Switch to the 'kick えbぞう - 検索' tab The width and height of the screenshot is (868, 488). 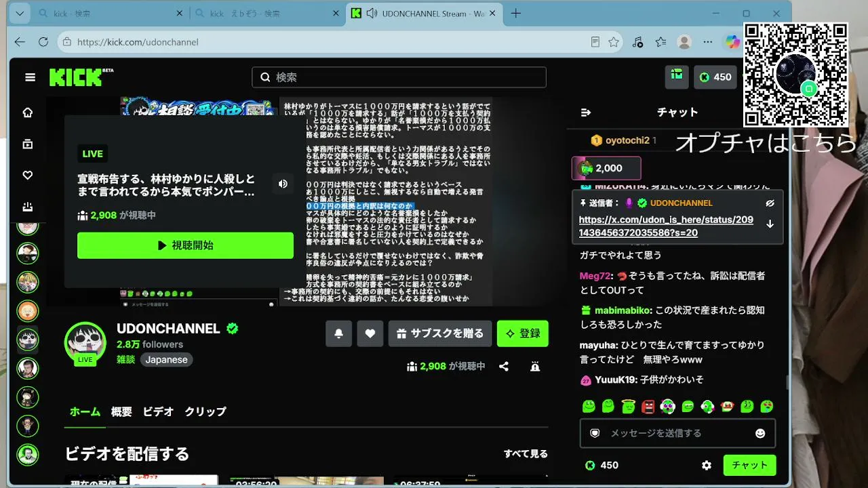coord(267,14)
